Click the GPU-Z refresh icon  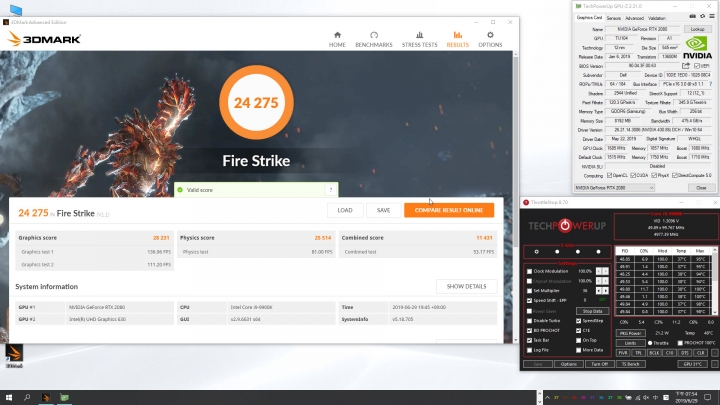pos(702,17)
